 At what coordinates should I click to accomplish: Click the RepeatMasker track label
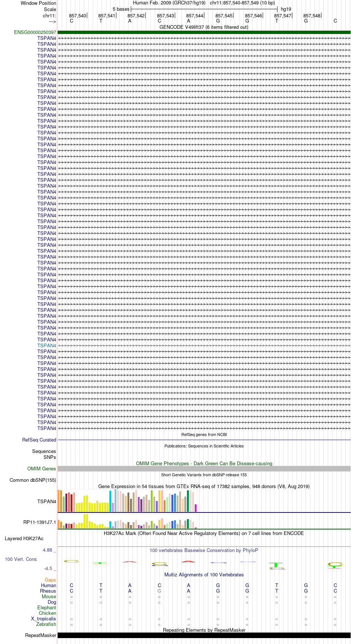click(x=41, y=635)
